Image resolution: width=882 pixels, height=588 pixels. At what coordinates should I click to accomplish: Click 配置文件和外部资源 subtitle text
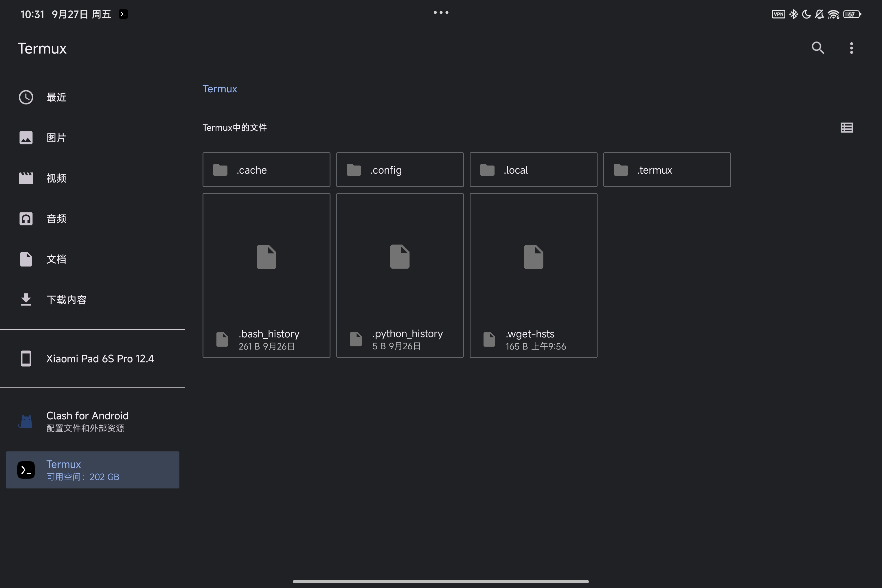click(x=85, y=428)
